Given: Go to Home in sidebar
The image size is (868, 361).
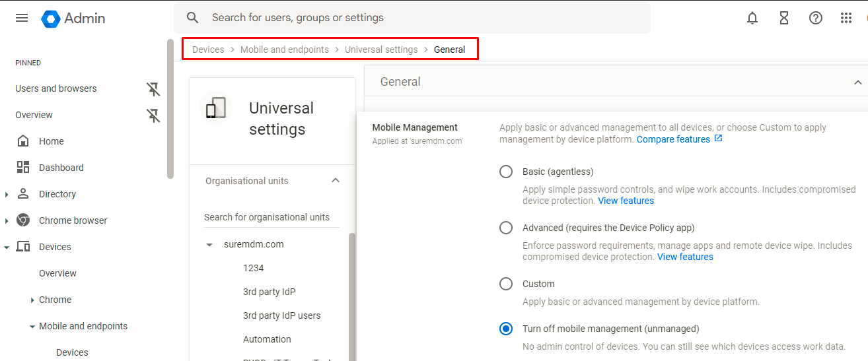Looking at the screenshot, I should pos(52,141).
